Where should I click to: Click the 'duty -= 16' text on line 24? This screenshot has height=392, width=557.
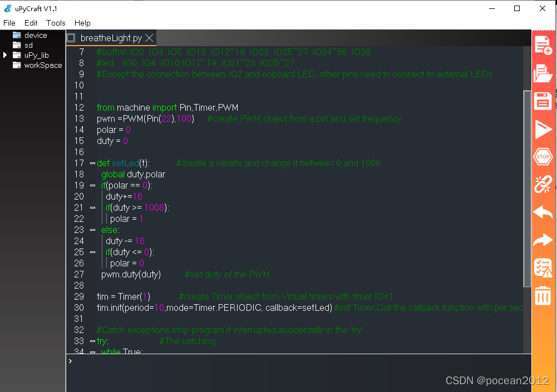coord(125,241)
